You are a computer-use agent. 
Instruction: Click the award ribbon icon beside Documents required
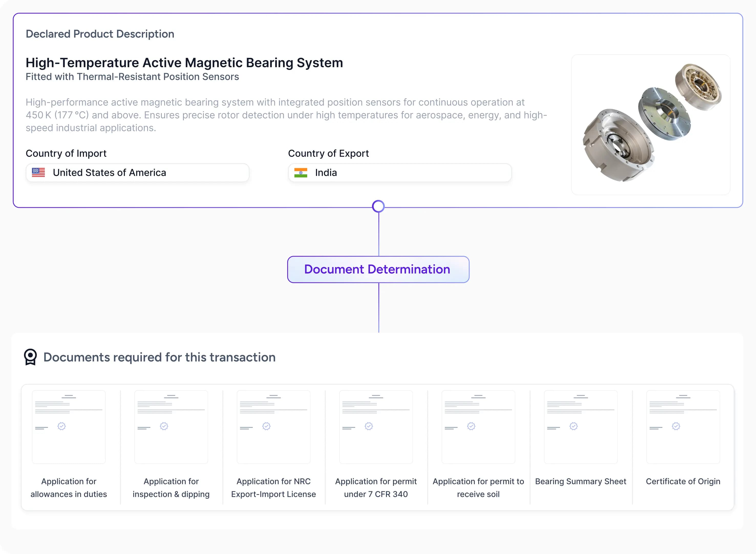(x=30, y=357)
